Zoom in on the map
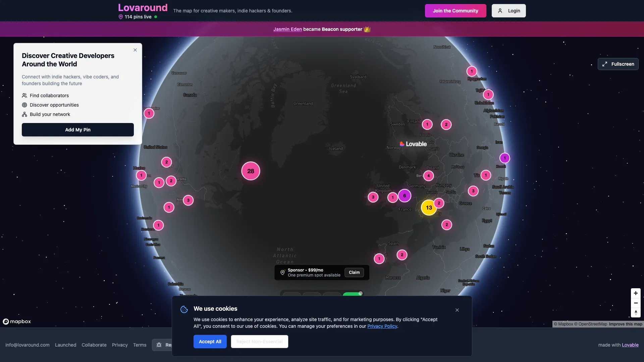This screenshot has height=362, width=644. [x=636, y=293]
